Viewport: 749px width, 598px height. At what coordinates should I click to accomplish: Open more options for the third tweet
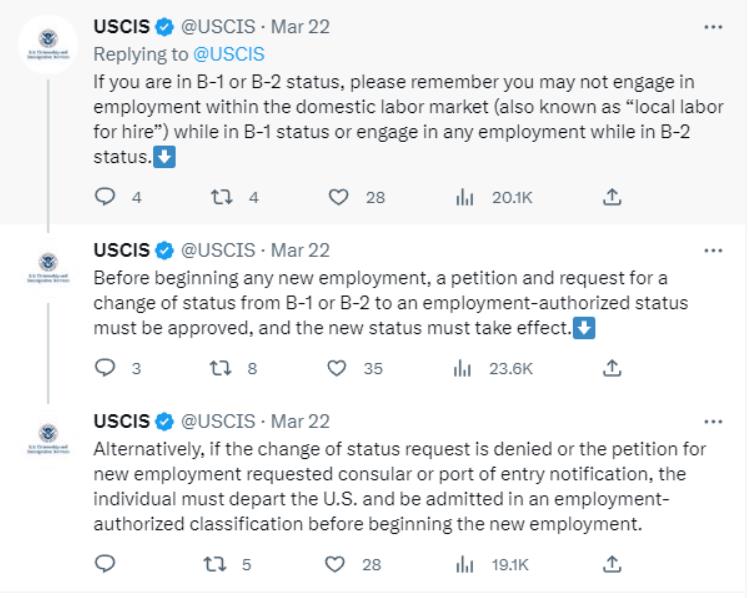coord(713,422)
